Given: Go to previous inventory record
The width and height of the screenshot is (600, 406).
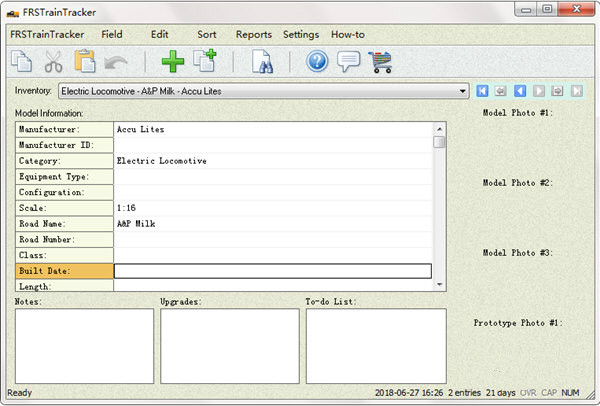Looking at the screenshot, I should (520, 91).
